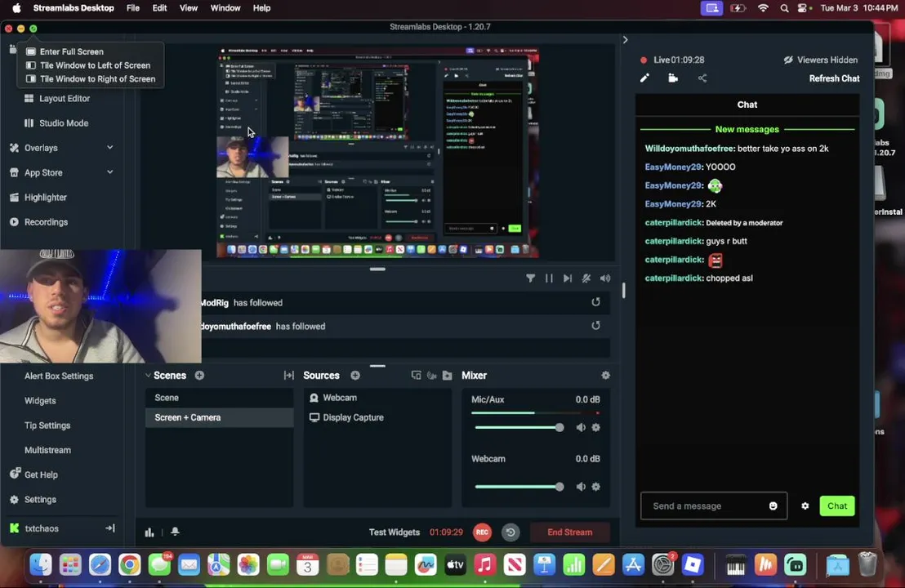
Task: Click the events list scrollbar
Action: (623, 290)
